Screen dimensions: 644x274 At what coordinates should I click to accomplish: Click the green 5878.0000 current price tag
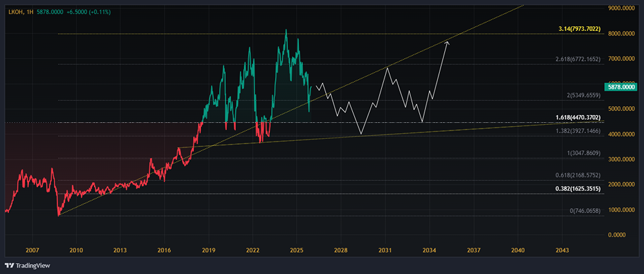click(620, 87)
